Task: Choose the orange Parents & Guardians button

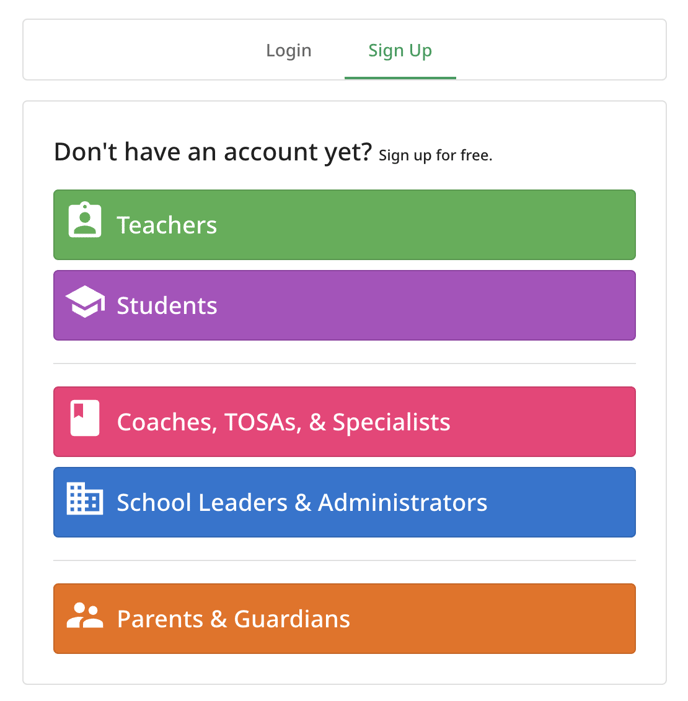Action: click(344, 619)
